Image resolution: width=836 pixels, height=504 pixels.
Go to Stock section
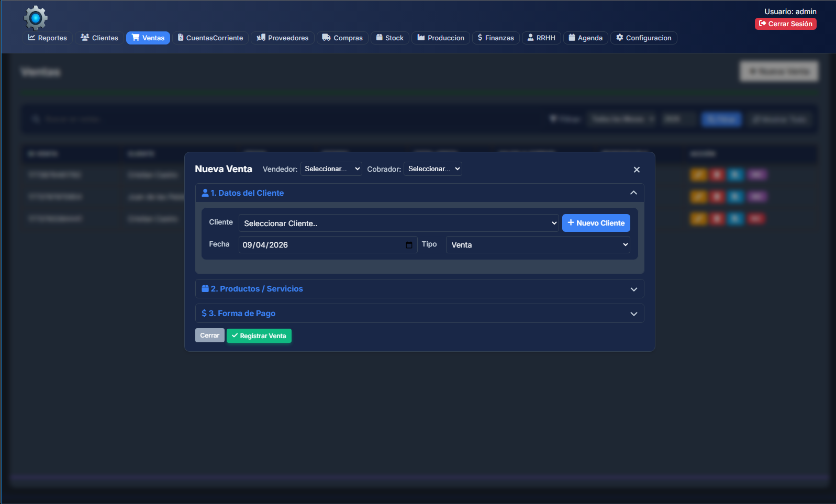390,38
